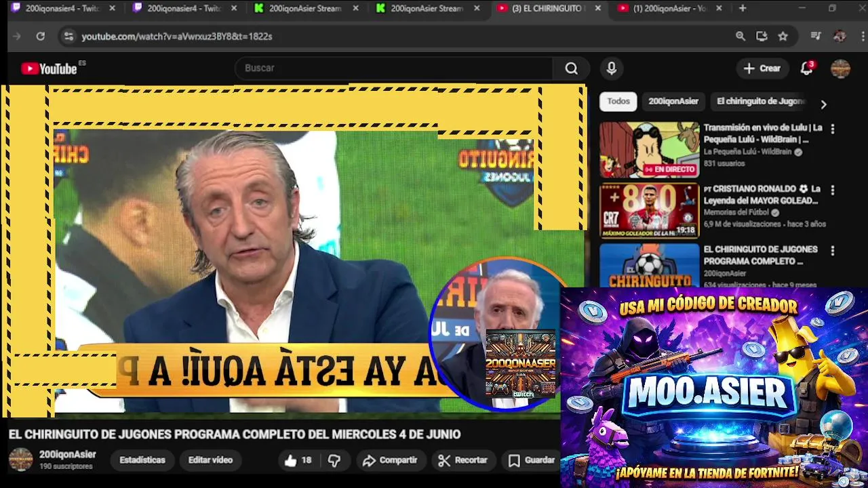The image size is (868, 488).
Task: Open site information icon beside URL
Action: [68, 36]
